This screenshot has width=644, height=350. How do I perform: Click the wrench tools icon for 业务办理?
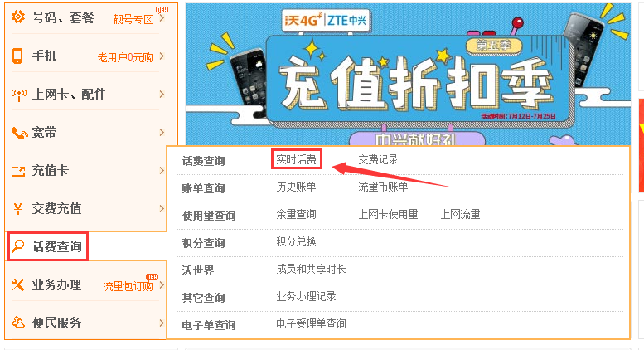click(x=17, y=284)
